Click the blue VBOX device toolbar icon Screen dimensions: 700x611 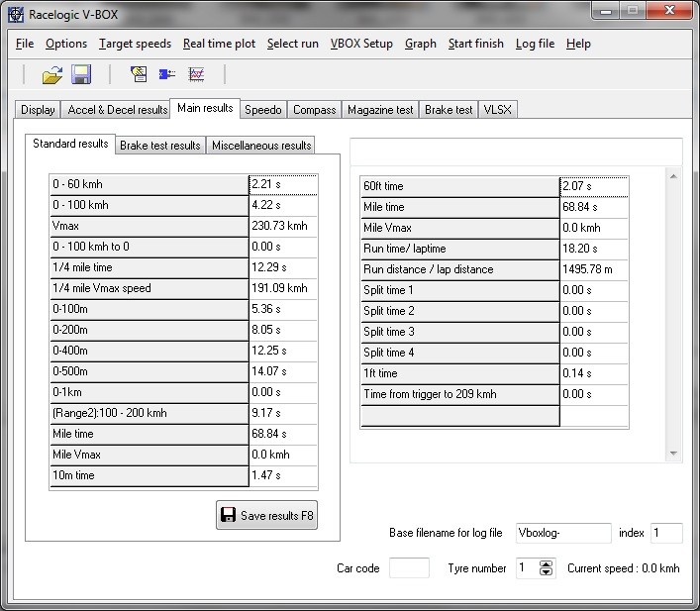click(167, 74)
